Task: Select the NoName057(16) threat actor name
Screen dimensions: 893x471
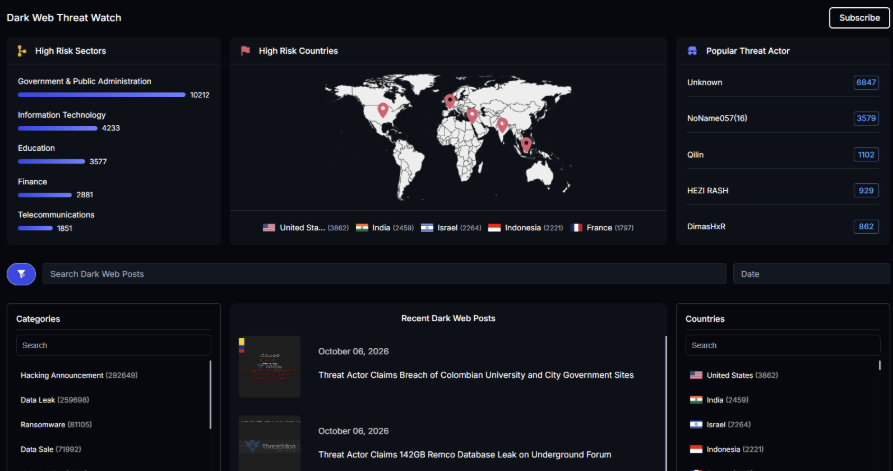Action: click(717, 118)
